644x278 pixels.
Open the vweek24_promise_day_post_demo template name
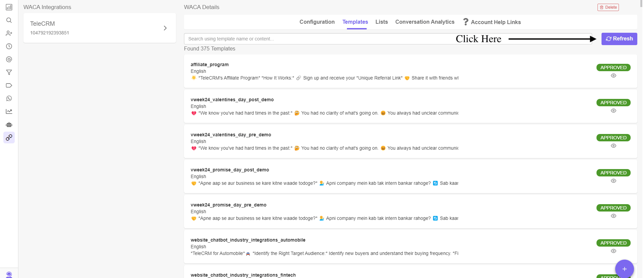230,170
